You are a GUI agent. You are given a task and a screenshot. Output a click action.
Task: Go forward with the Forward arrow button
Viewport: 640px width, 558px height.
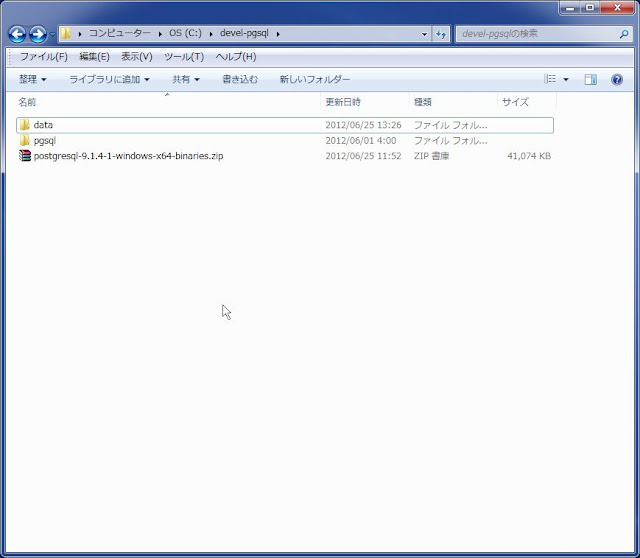pyautogui.click(x=38, y=34)
